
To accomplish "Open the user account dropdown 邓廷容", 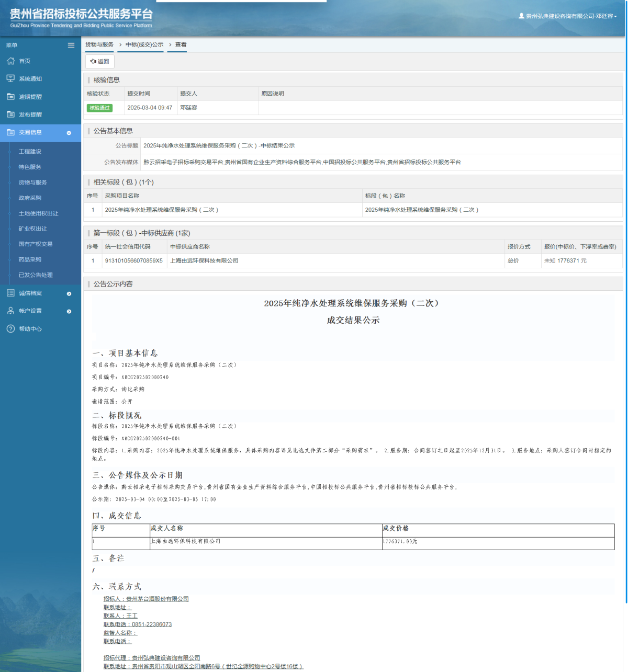I will 571,16.
